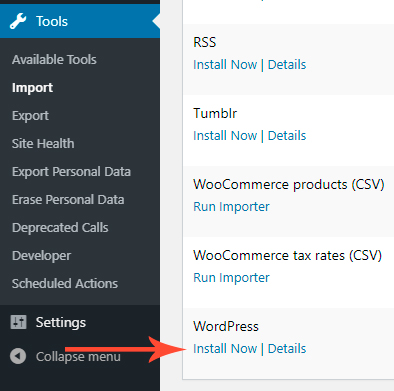Viewport: 394px width, 391px height.
Task: Open Export Personal Data page
Action: 71,172
